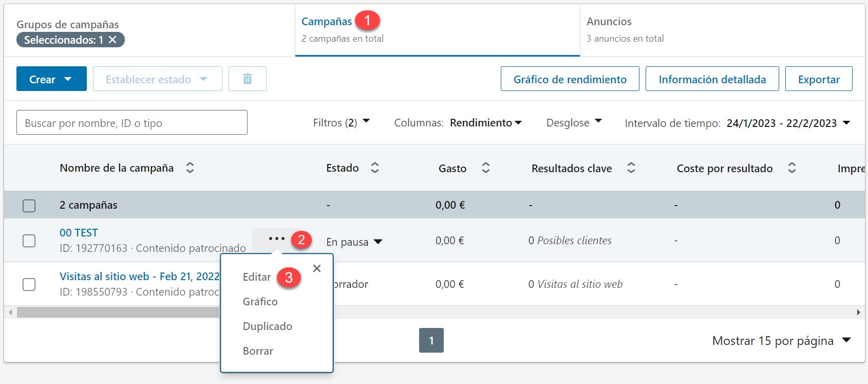Select all campaigns checkbox in header row
Image resolution: width=868 pixels, height=384 pixels.
29,206
